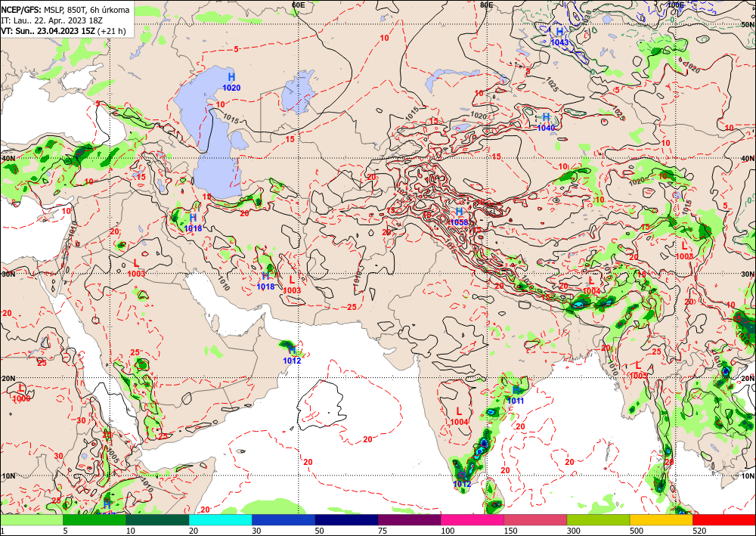Click the legend value '75'
This screenshot has height=536, width=756.
[382, 531]
